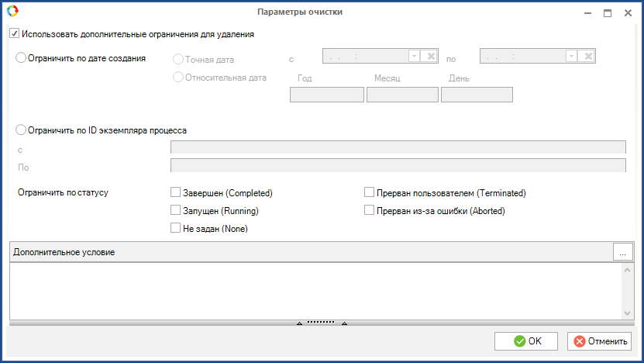Maximize the Параметры очистки window
Image resolution: width=644 pixels, height=363 pixels.
(608, 12)
